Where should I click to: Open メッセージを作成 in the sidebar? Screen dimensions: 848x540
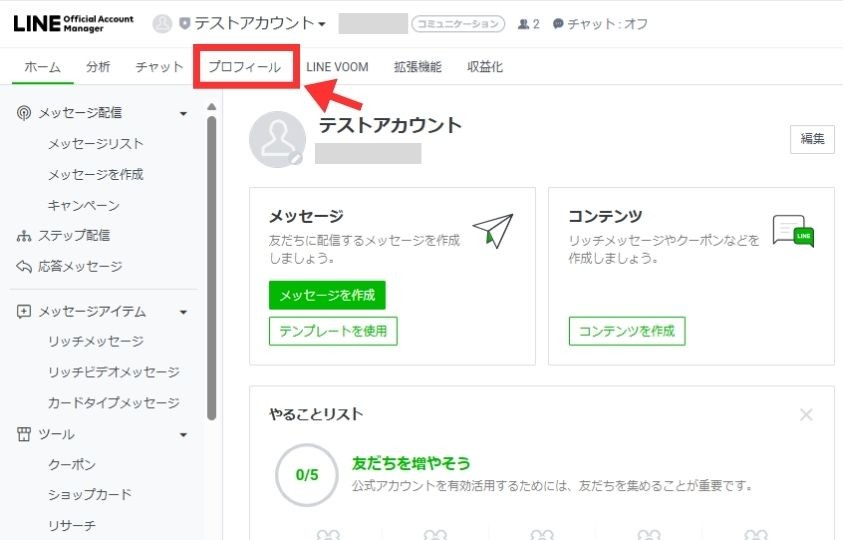point(96,174)
